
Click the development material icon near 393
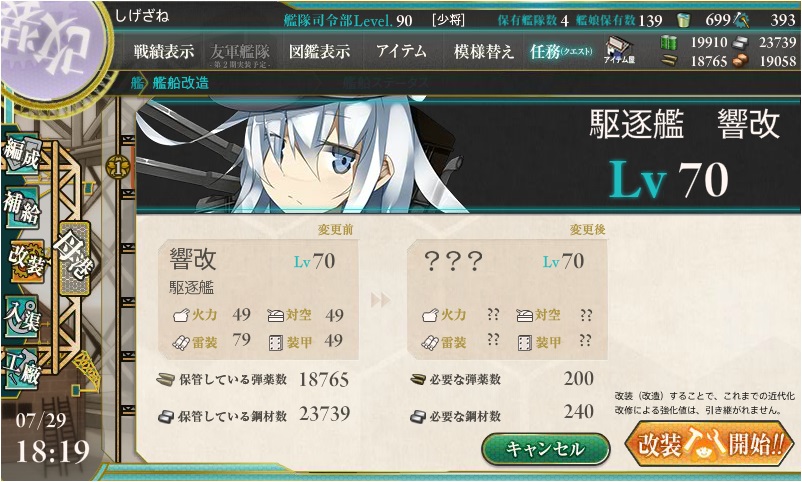click(x=741, y=20)
